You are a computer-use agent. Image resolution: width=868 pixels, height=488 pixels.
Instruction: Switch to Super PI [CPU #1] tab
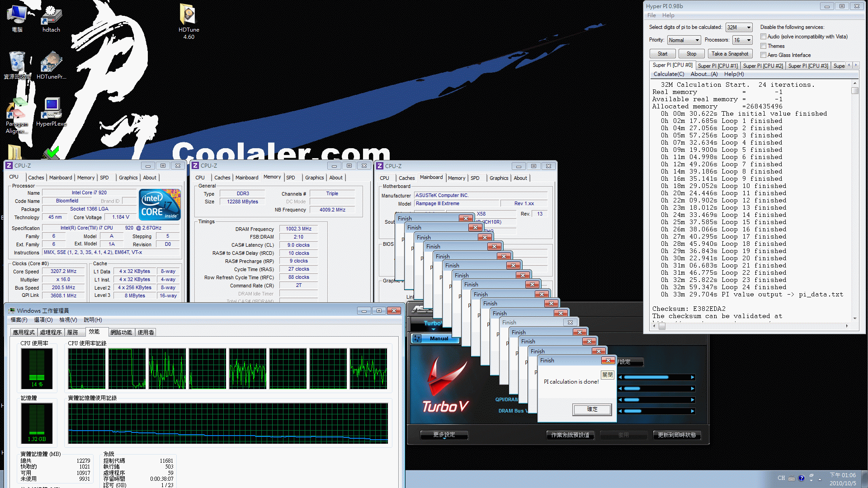[717, 66]
